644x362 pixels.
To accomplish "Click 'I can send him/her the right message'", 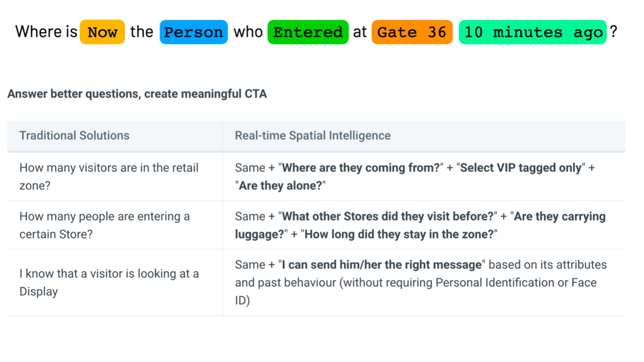I will pos(382,265).
